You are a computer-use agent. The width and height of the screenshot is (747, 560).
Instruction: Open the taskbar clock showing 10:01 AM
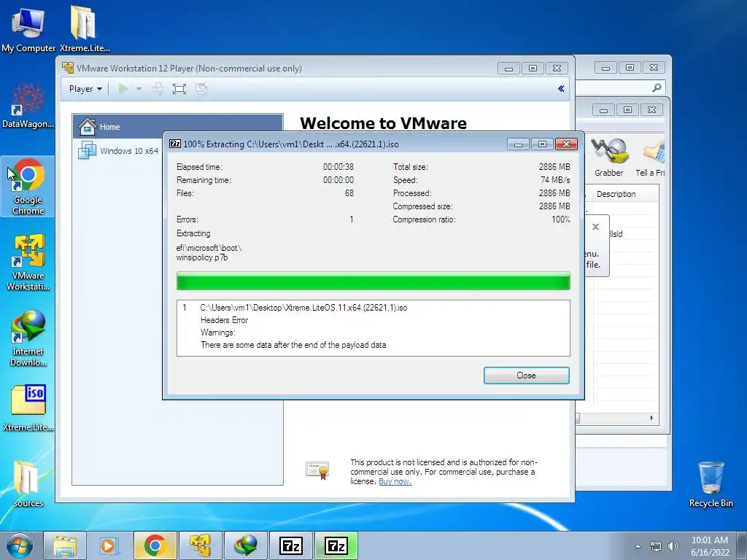tap(710, 546)
